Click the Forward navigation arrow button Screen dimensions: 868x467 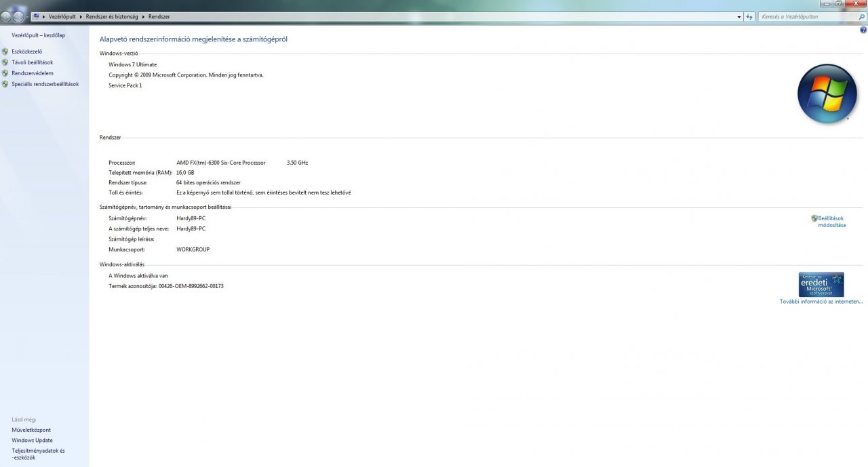19,16
